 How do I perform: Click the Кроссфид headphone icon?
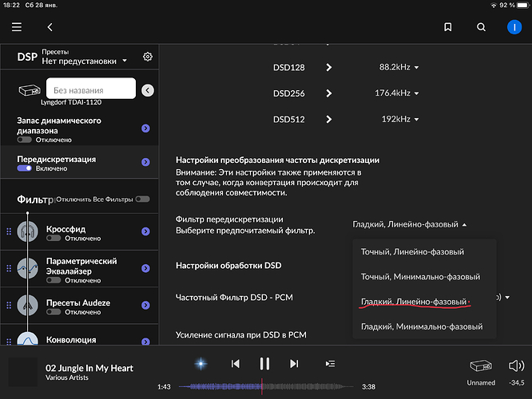[27, 231]
